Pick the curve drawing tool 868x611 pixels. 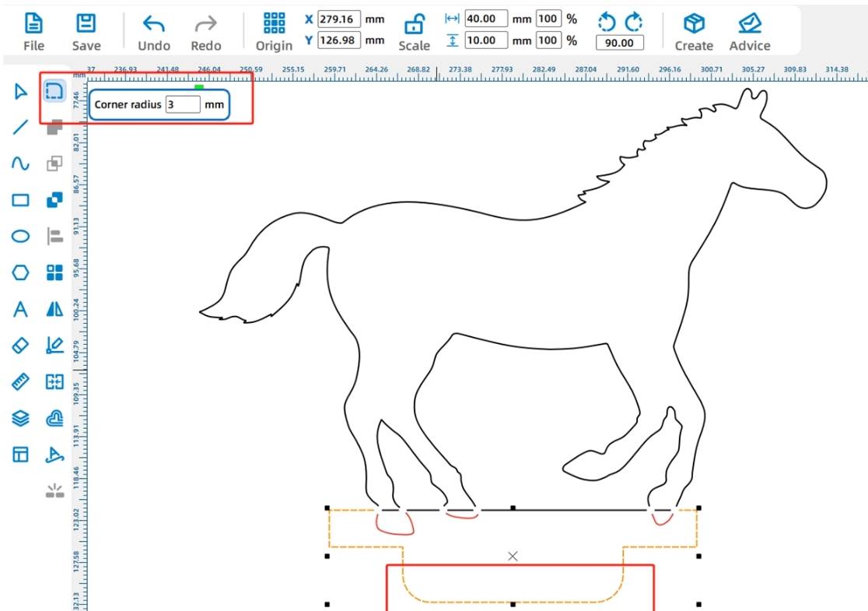coord(21,163)
